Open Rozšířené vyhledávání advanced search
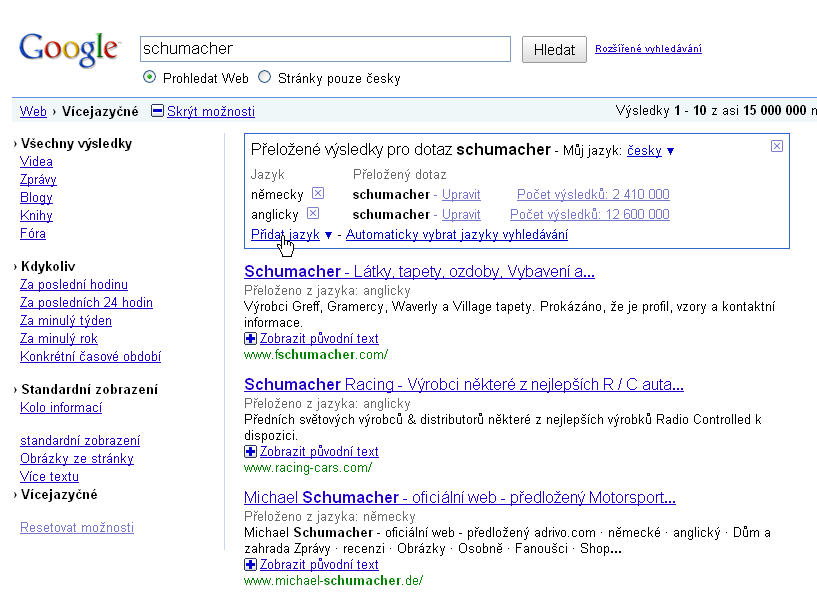817x597 pixels. (x=648, y=48)
